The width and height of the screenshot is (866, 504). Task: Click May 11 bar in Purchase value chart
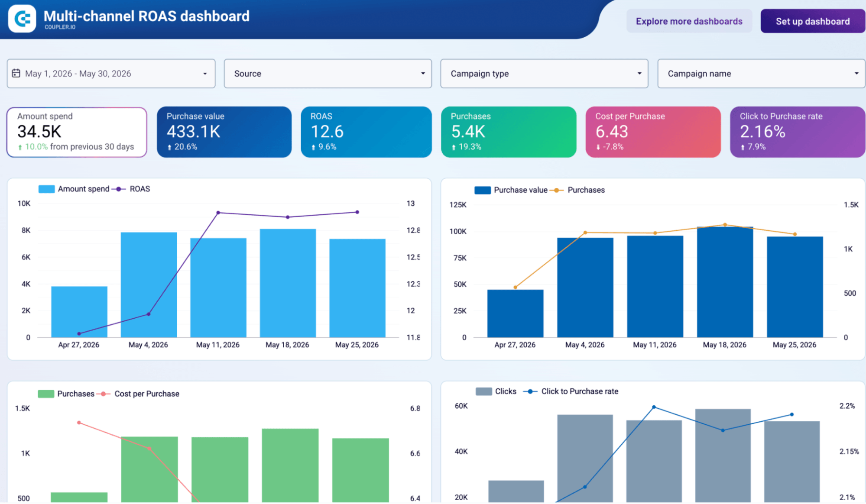point(655,287)
